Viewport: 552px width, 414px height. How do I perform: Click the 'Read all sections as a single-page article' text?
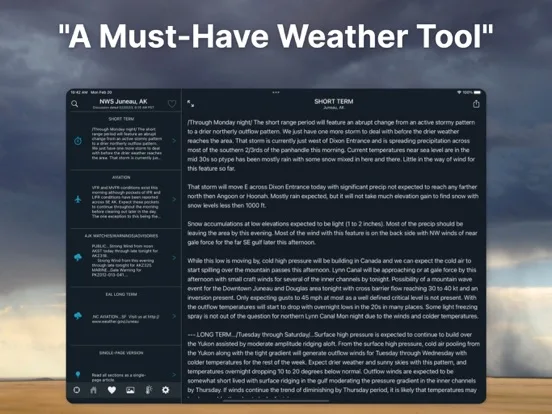(119, 377)
